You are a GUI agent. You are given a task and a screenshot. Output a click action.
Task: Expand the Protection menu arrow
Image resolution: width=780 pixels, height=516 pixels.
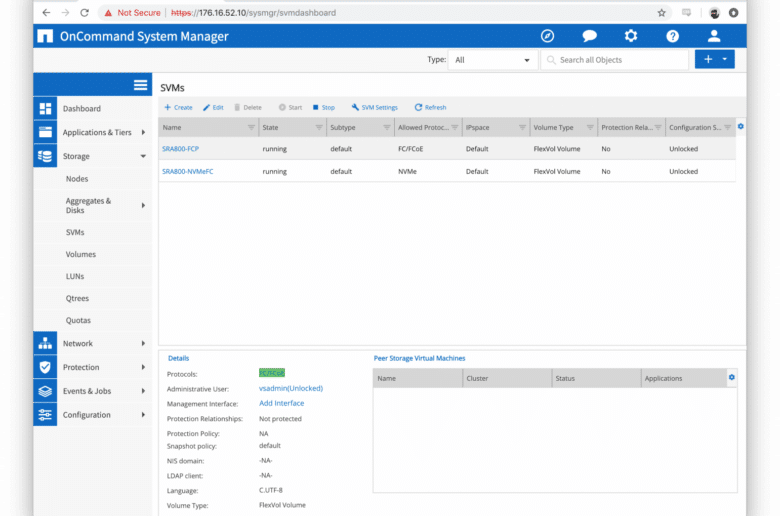(x=143, y=367)
